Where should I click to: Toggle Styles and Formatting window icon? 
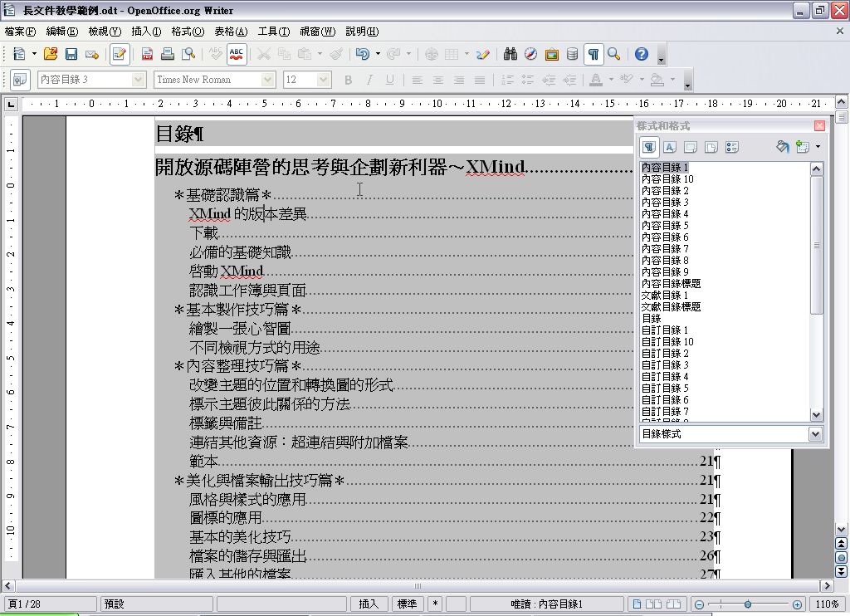click(x=20, y=80)
